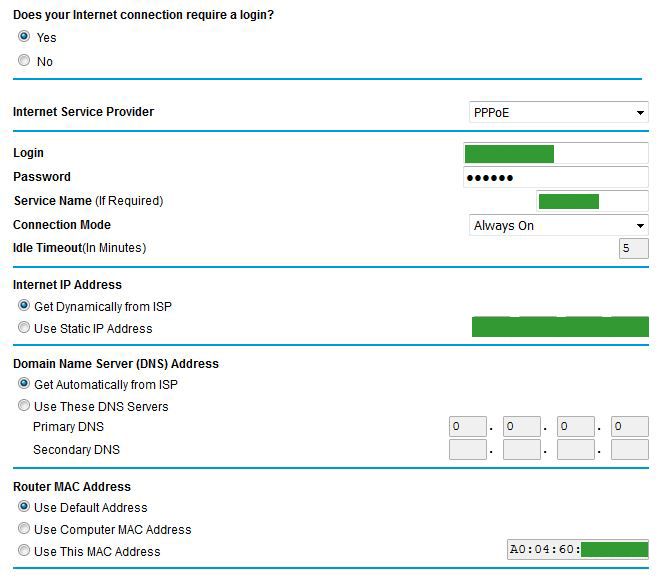Select Use This MAC Address option
Image resolution: width=662 pixels, height=581 pixels.
click(24, 551)
